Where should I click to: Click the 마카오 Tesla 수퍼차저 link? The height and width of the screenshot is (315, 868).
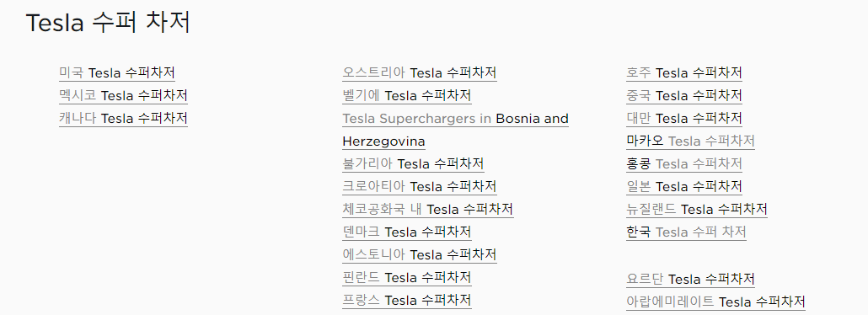(691, 141)
